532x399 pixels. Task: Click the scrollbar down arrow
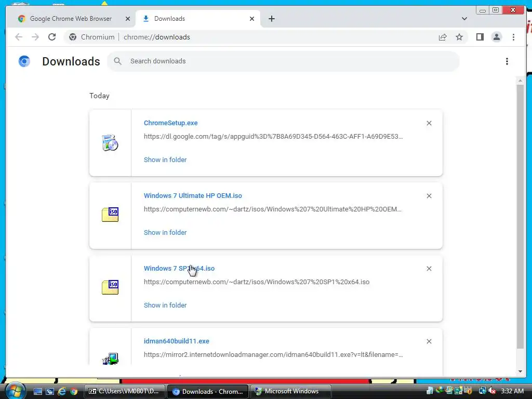tap(520, 371)
